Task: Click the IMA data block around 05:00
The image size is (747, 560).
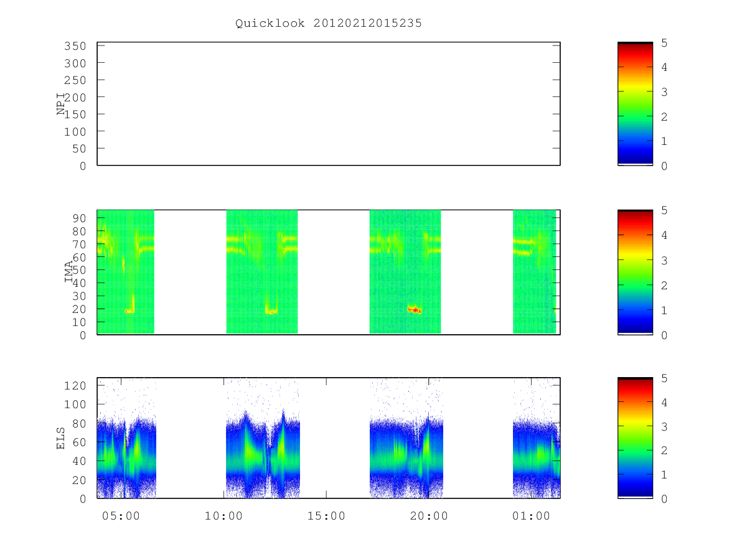Action: (x=126, y=272)
